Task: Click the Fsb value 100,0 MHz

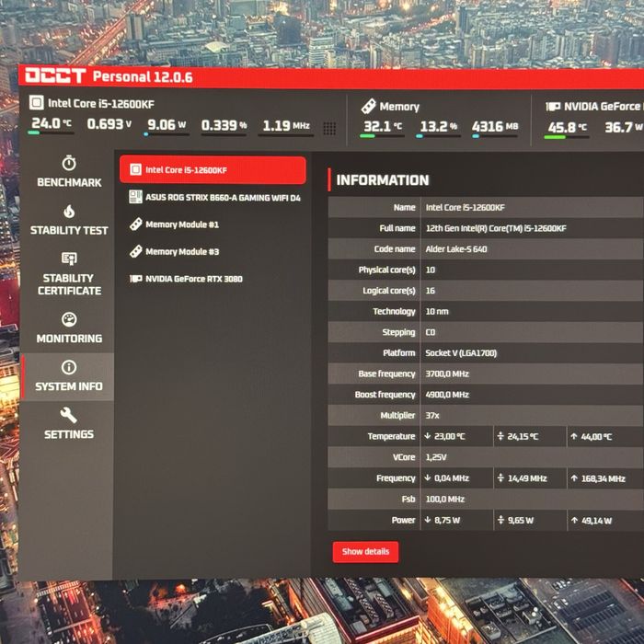Action: [444, 499]
